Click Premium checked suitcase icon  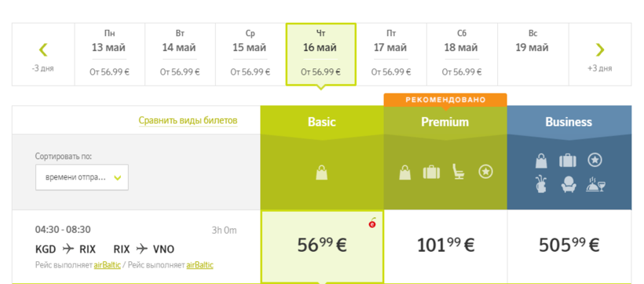(432, 172)
